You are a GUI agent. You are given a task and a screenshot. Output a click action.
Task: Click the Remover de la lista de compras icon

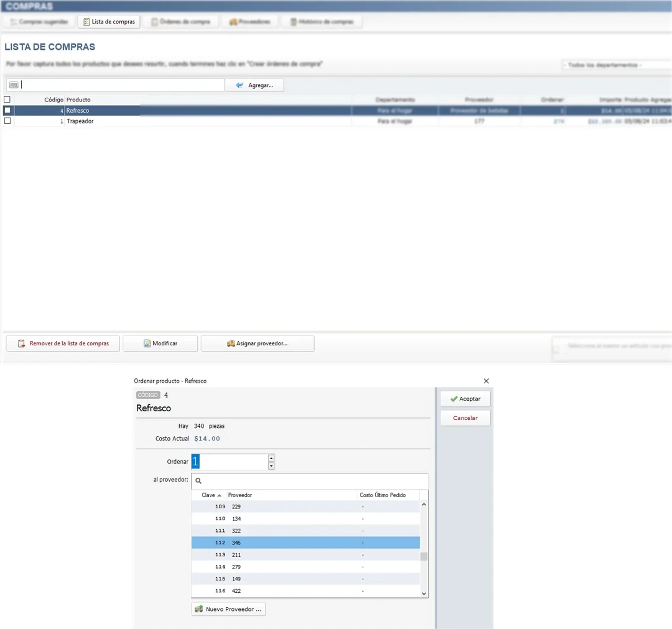click(x=21, y=344)
